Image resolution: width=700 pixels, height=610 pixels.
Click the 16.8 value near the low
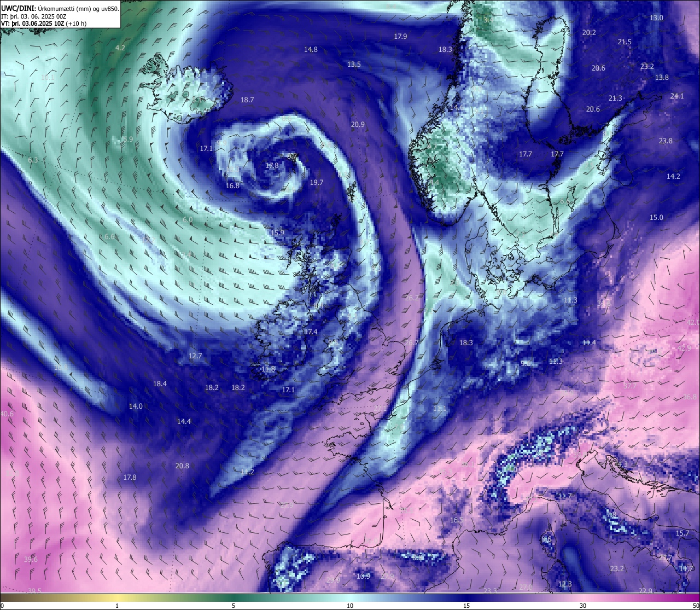tap(232, 186)
